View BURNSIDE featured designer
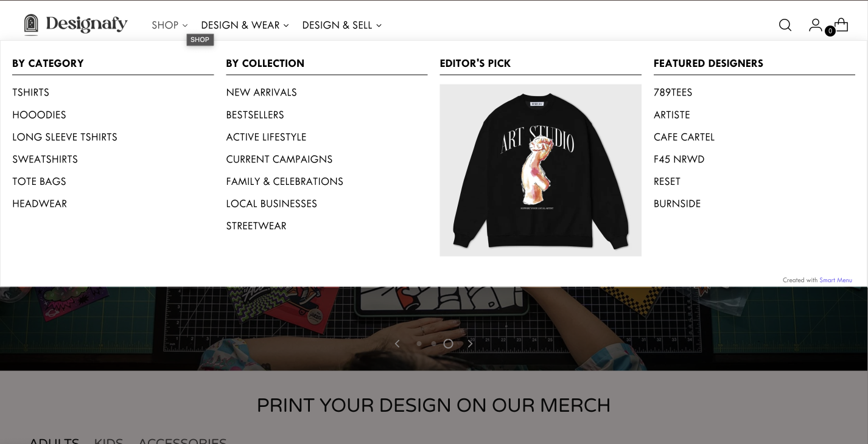The image size is (868, 444). (x=677, y=204)
